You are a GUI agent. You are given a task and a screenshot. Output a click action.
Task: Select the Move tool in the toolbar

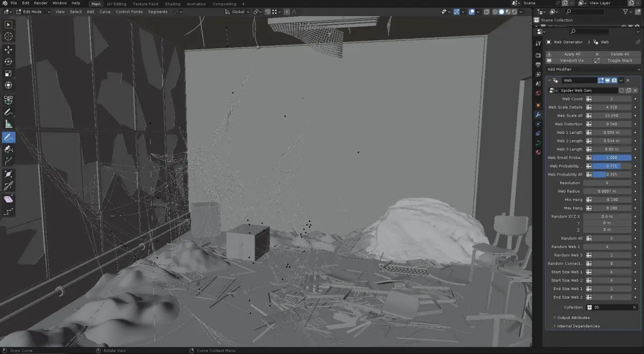coord(9,49)
